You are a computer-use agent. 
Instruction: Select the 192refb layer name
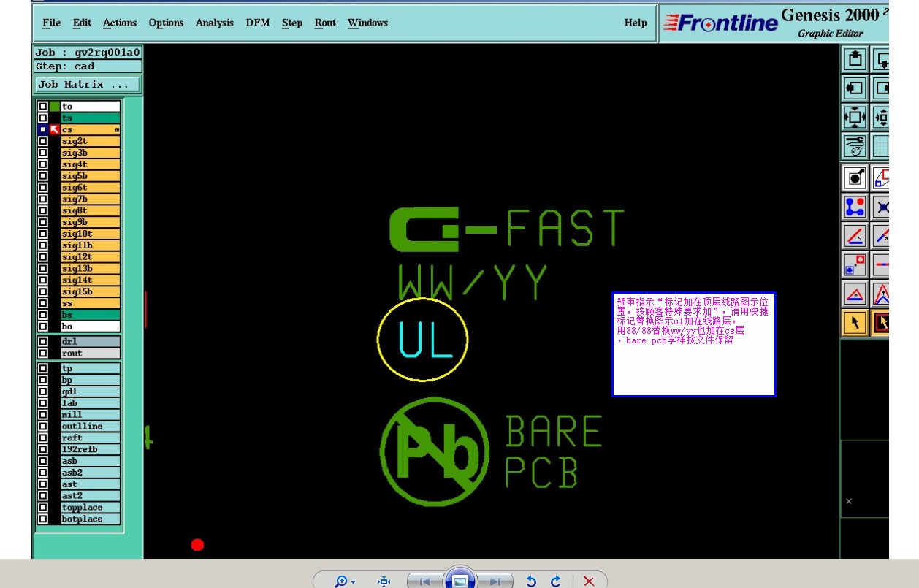pyautogui.click(x=90, y=449)
